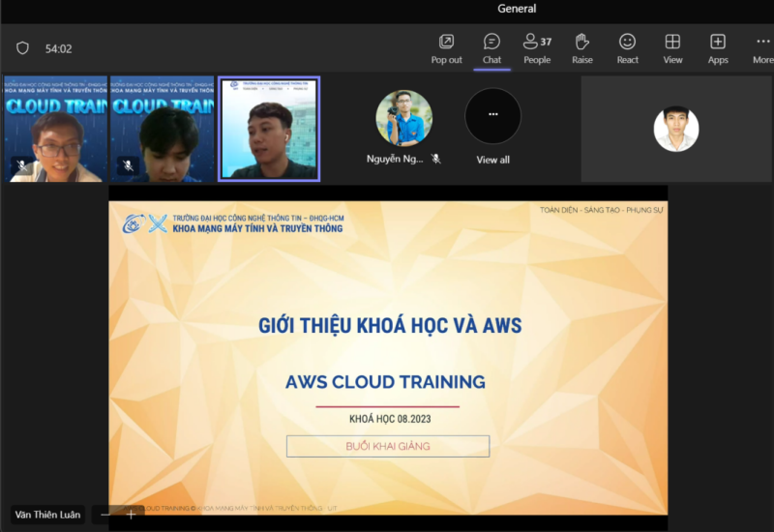
Task: Click KHOA MẠNG MÁY TÍNH VÀ TRUYỀN THÔNG header
Action: click(257, 228)
